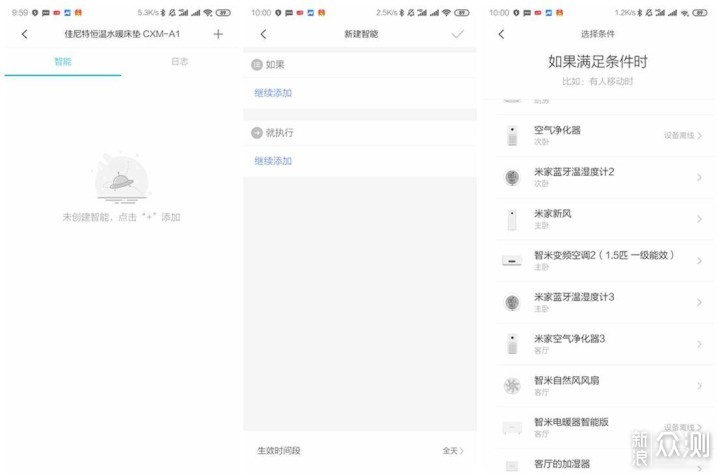
Task: Tap the 智米自然风风扇 fan icon
Action: (512, 386)
